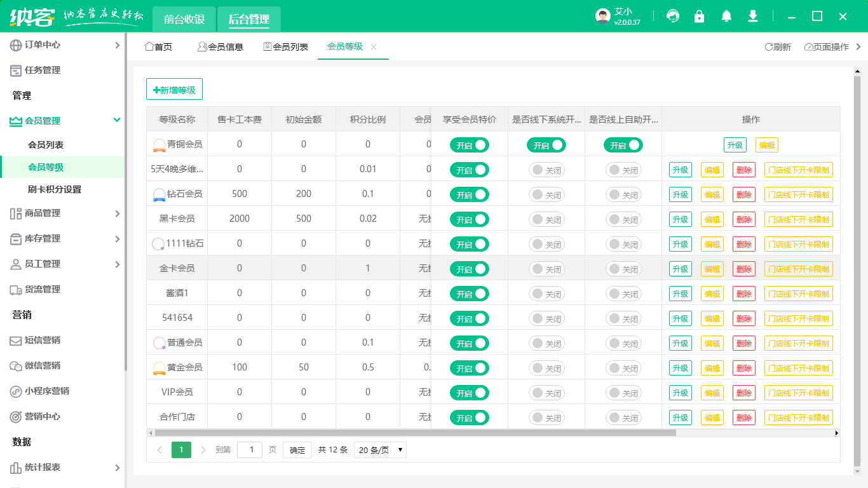This screenshot has height=488, width=868.
Task: Open the notification bell
Action: [726, 17]
